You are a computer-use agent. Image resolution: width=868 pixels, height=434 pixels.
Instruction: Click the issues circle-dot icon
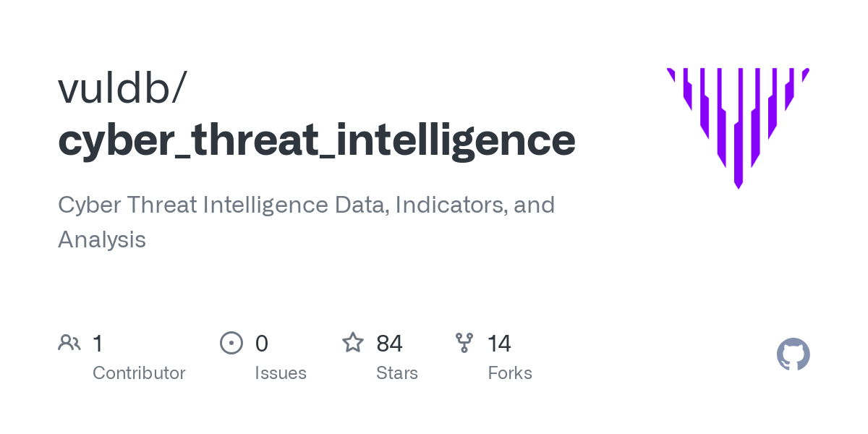pos(231,343)
